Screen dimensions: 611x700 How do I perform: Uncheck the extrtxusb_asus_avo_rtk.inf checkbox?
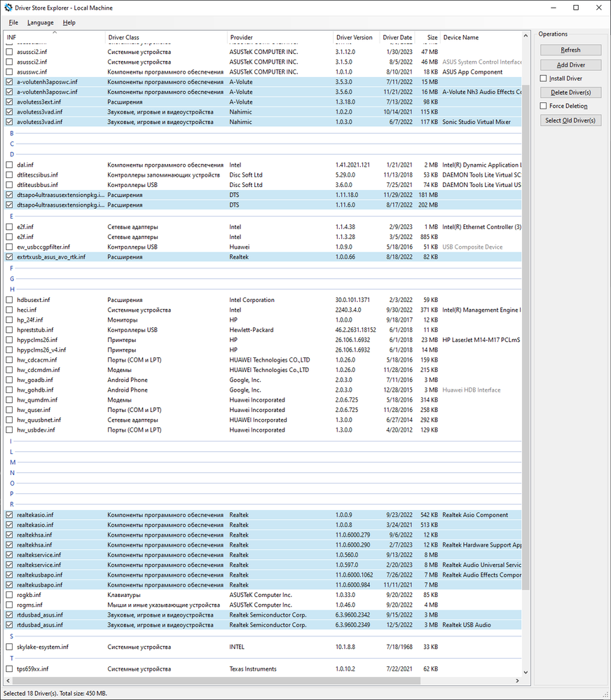9,256
